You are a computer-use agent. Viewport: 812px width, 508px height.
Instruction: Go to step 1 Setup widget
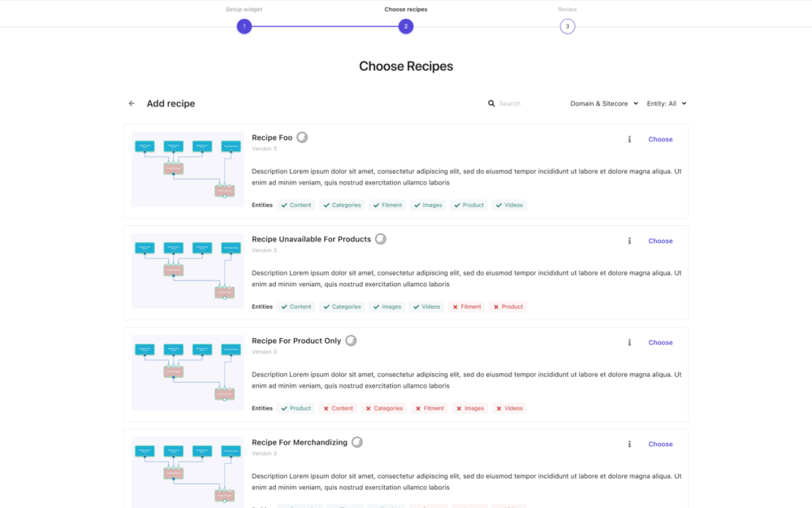[244, 26]
